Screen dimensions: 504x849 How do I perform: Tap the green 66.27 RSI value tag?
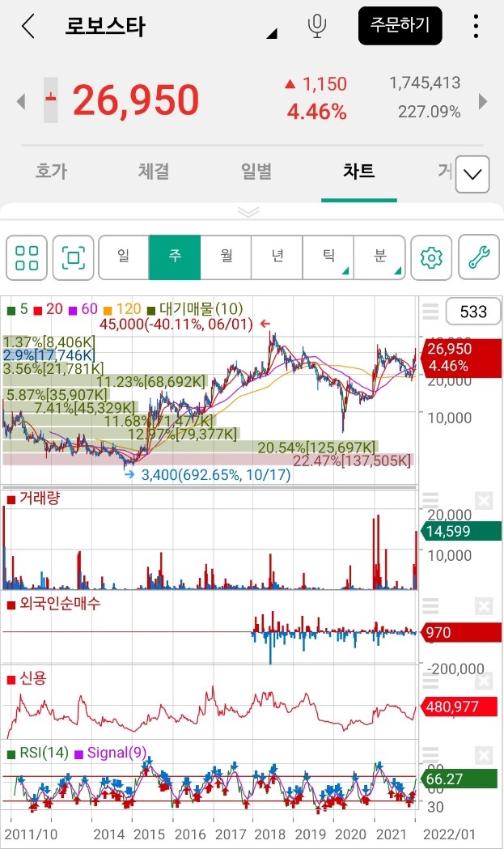459,779
